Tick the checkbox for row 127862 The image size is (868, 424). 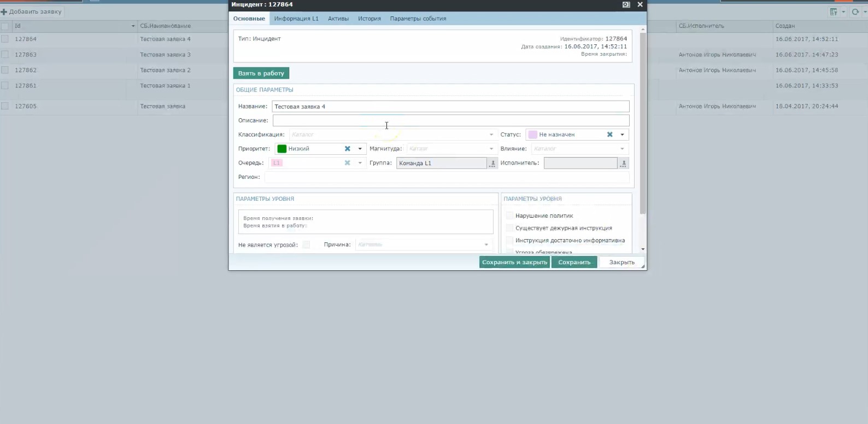click(5, 70)
